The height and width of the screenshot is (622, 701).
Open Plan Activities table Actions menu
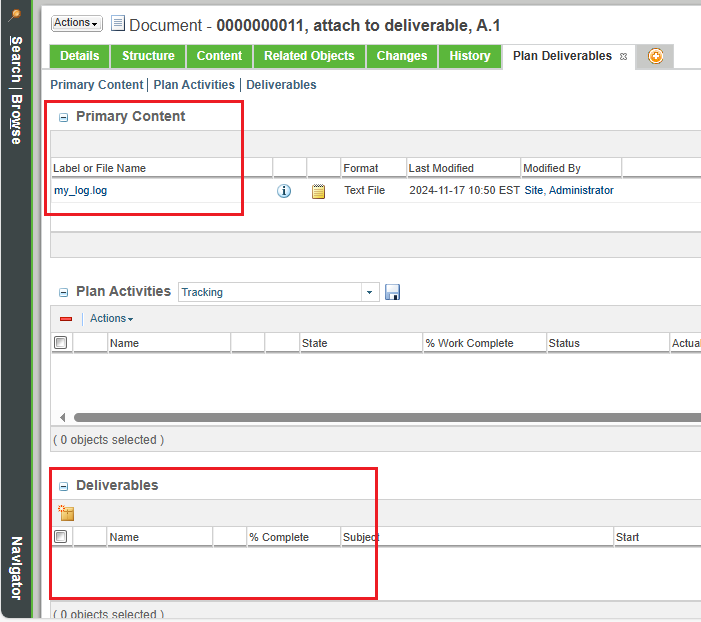coord(111,318)
